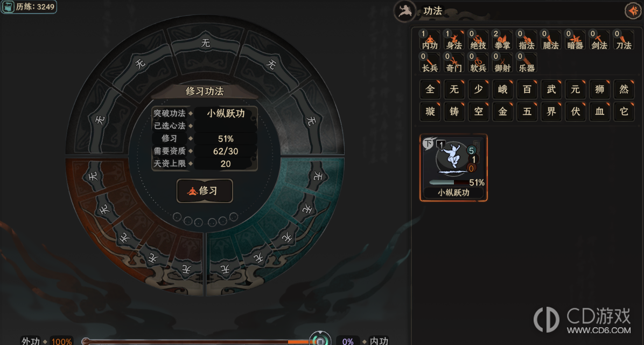
Task: Select the 剑法 skill category icon
Action: (x=599, y=40)
